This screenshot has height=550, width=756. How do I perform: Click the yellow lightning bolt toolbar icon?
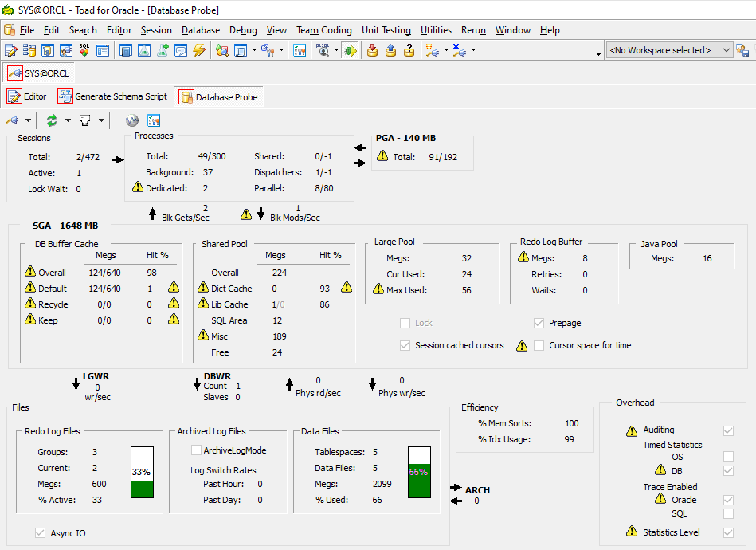(199, 50)
